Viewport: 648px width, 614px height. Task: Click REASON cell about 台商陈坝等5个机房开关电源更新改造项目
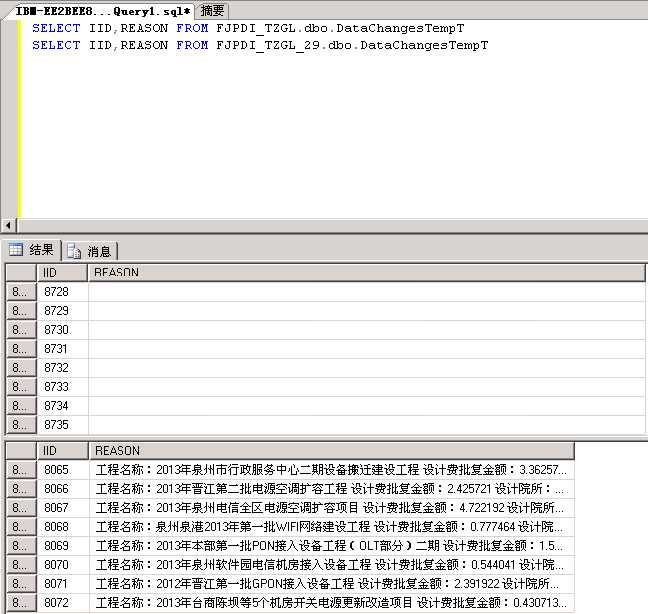[331, 603]
